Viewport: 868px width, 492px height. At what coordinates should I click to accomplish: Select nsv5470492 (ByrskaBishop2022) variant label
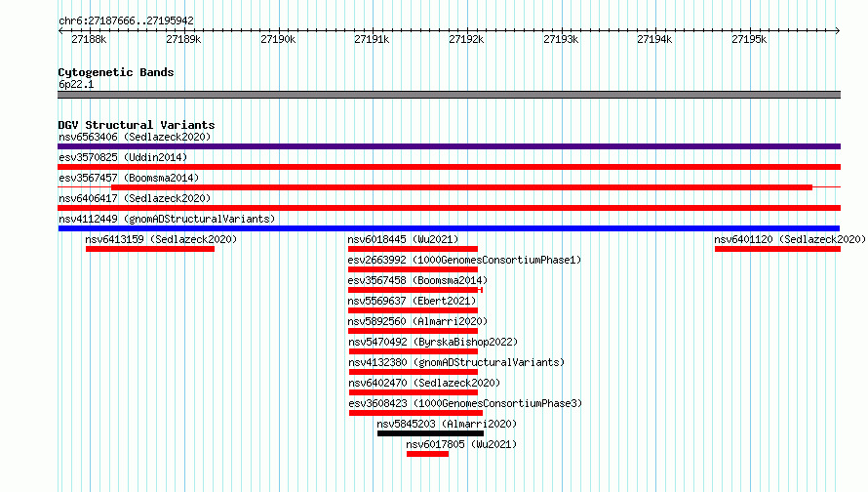point(433,342)
